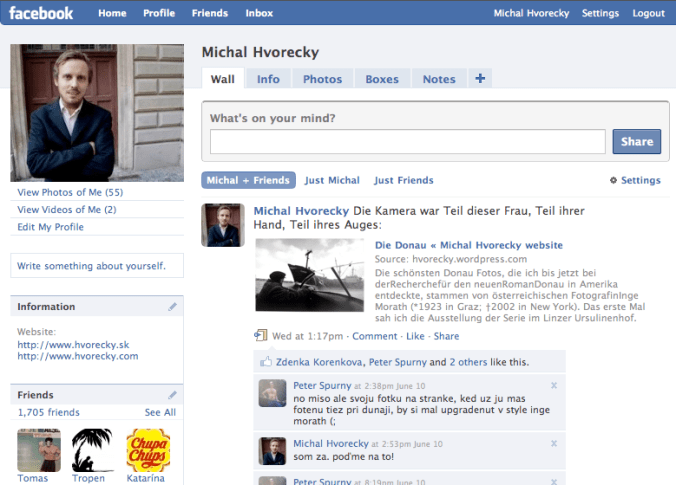Image resolution: width=676 pixels, height=485 pixels.
Task: Open View Photos of Me (55)
Action: [x=70, y=192]
